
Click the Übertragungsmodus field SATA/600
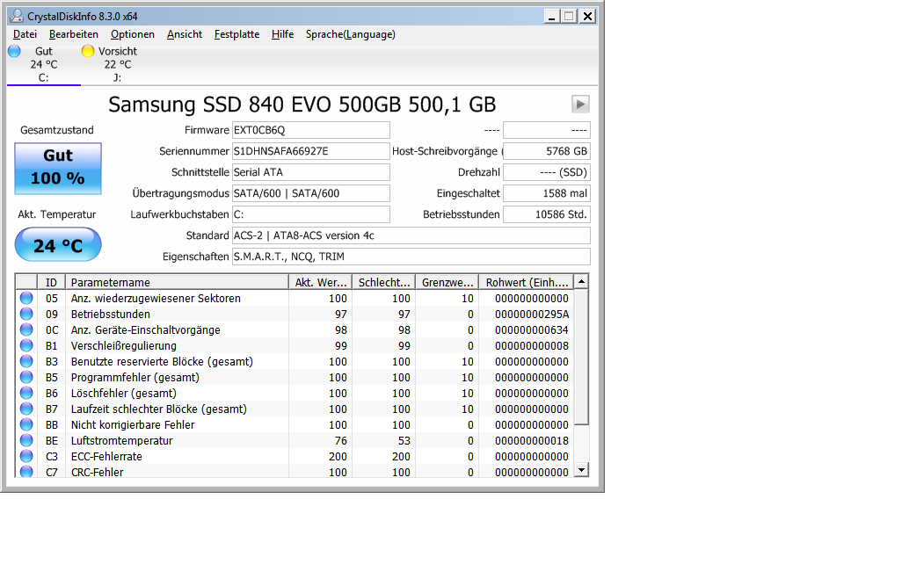310,193
